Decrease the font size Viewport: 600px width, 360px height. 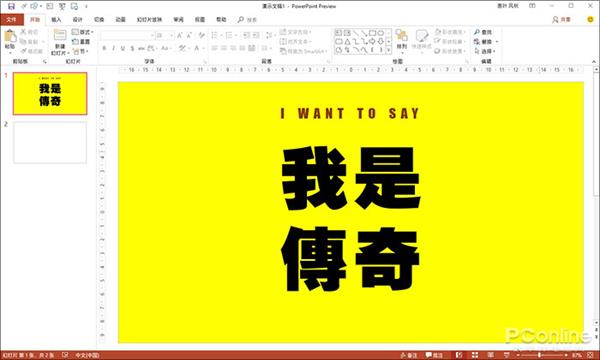coord(189,35)
